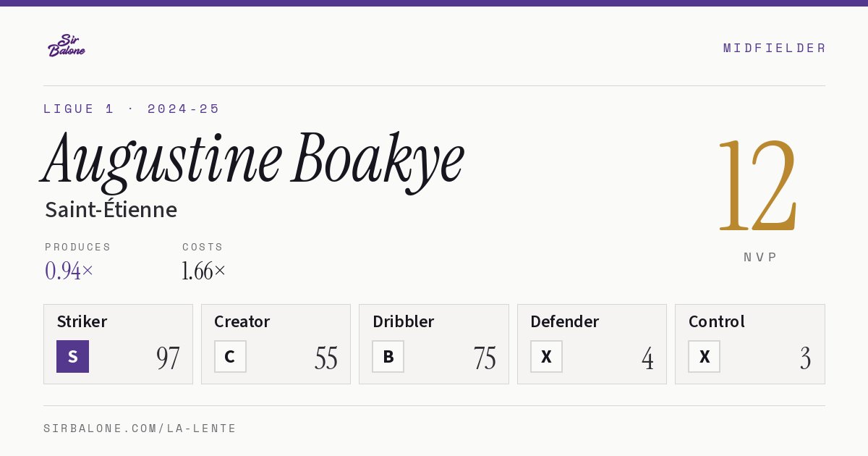The image size is (868, 456).
Task: Click the S grade badge under Striker
Action: (x=72, y=357)
